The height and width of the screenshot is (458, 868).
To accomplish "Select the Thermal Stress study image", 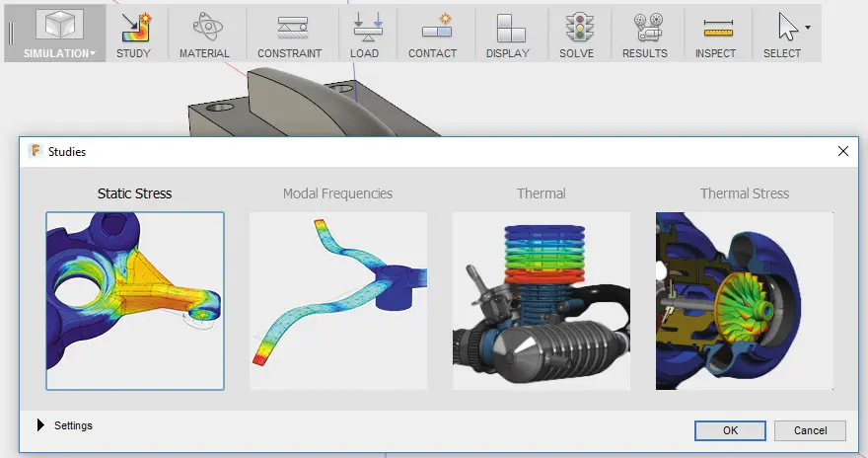I will (745, 300).
